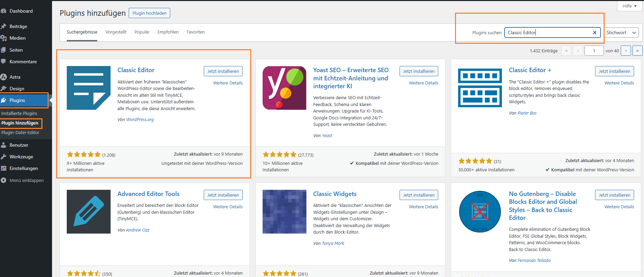Expand the Hilfe help panel

(630, 6)
